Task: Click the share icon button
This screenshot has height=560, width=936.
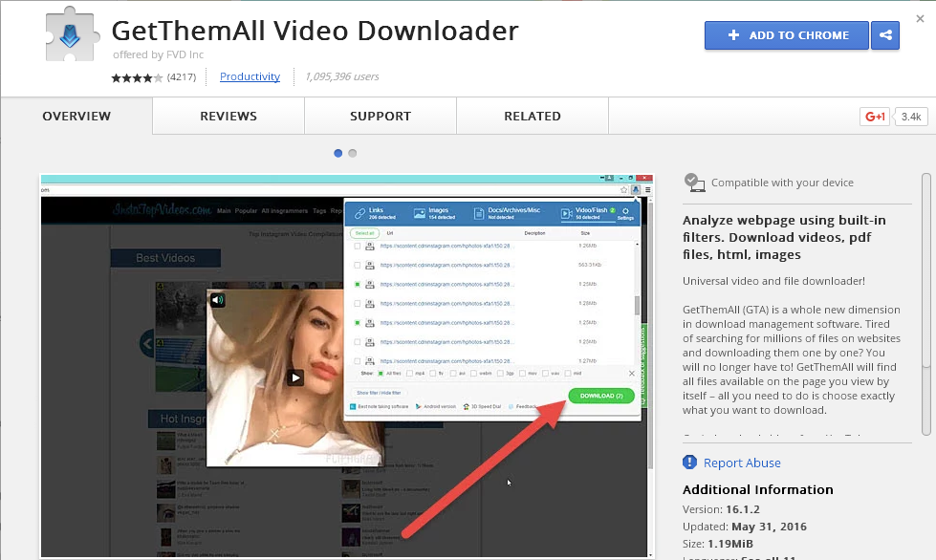Action: coord(885,35)
